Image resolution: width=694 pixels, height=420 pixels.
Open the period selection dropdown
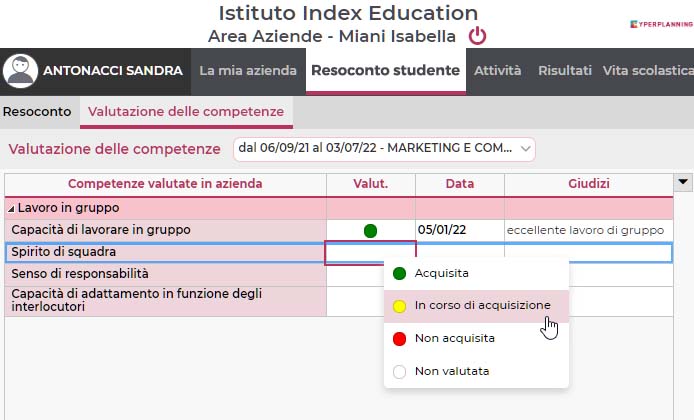384,149
